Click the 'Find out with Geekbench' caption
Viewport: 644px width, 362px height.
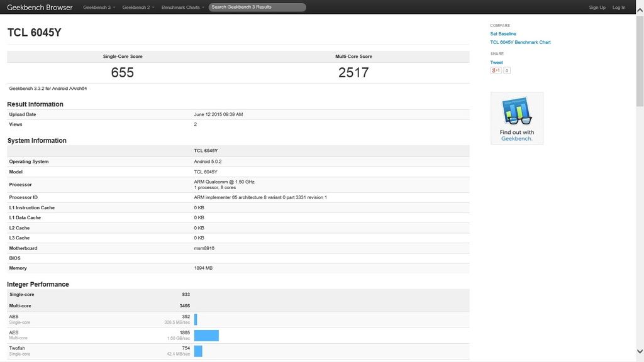pos(517,135)
